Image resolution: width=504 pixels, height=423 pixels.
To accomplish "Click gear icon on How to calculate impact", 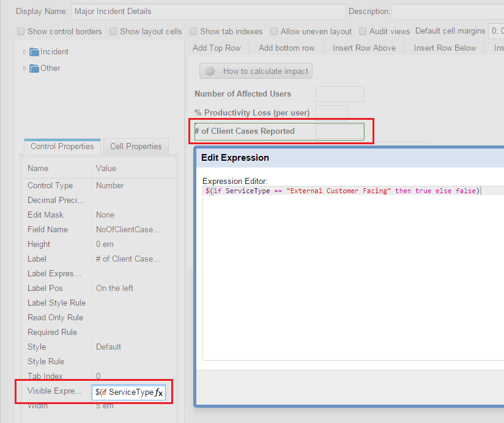I will 210,72.
